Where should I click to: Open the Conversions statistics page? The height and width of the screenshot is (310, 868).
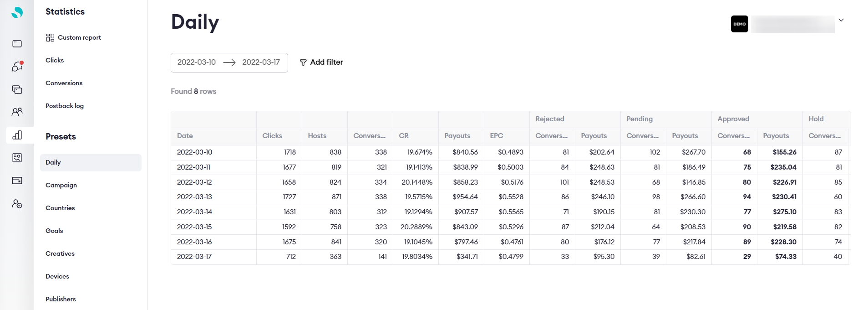point(64,83)
